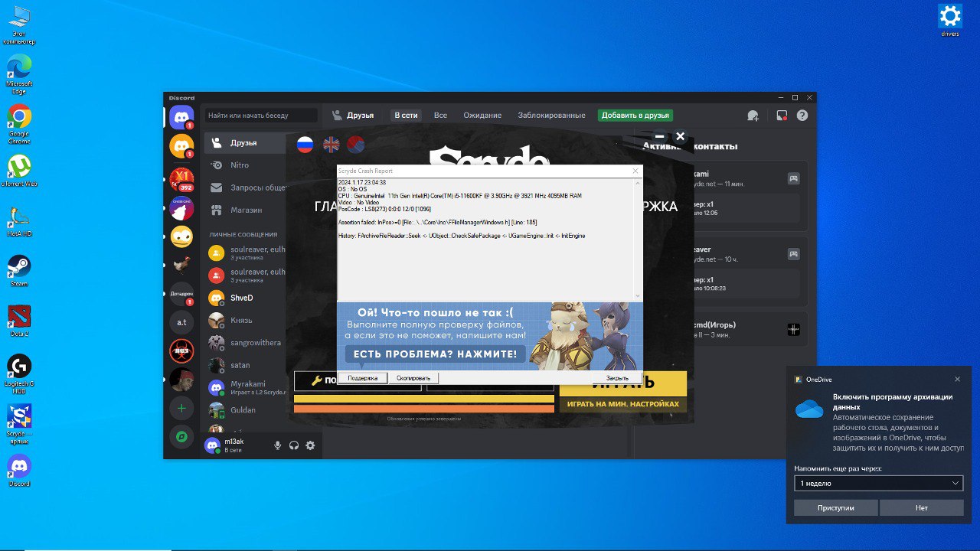
Task: Click the Discord home logo icon
Action: click(x=181, y=117)
